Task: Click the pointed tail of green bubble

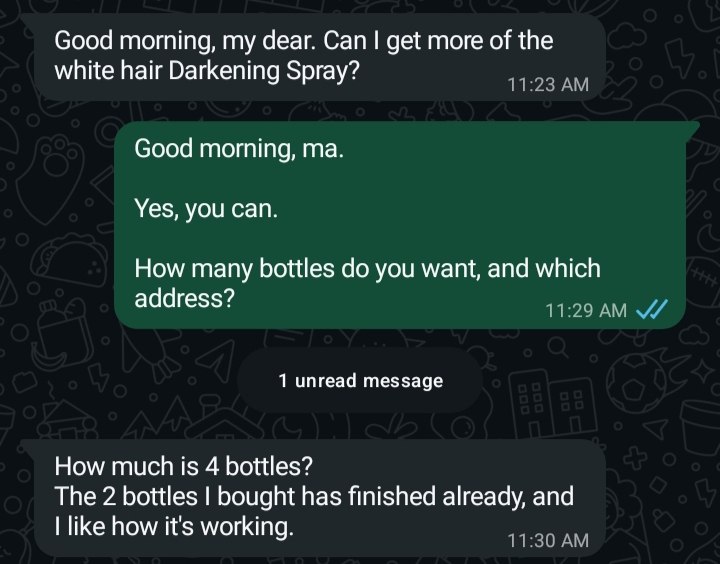Action: (x=689, y=132)
